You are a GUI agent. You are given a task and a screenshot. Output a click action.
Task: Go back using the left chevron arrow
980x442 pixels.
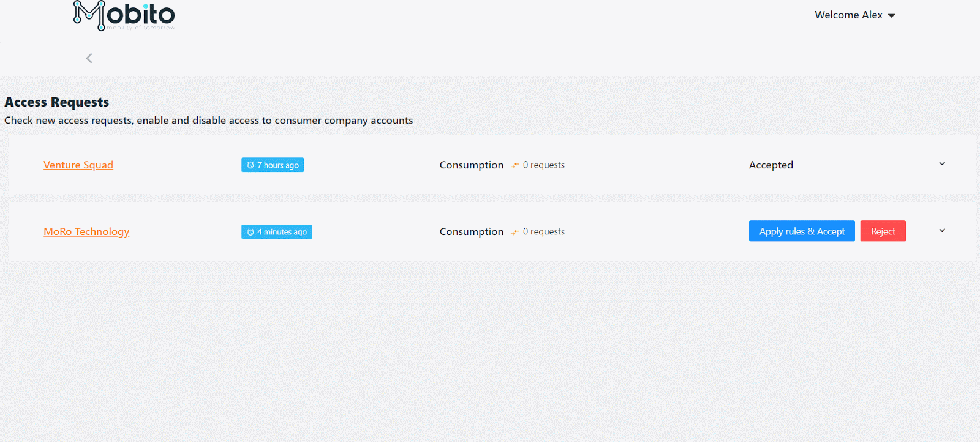point(89,58)
